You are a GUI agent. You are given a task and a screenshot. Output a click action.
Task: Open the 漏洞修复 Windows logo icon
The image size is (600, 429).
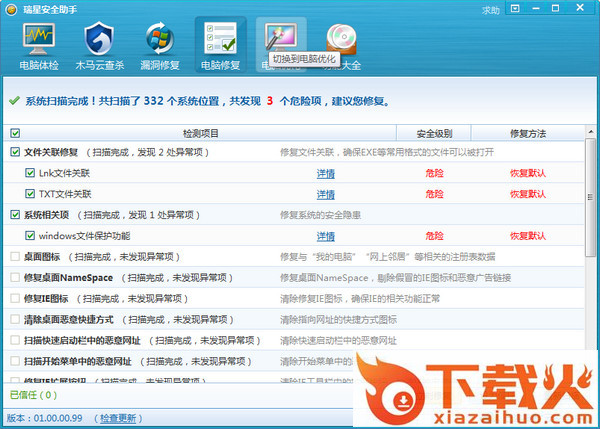pyautogui.click(x=160, y=39)
